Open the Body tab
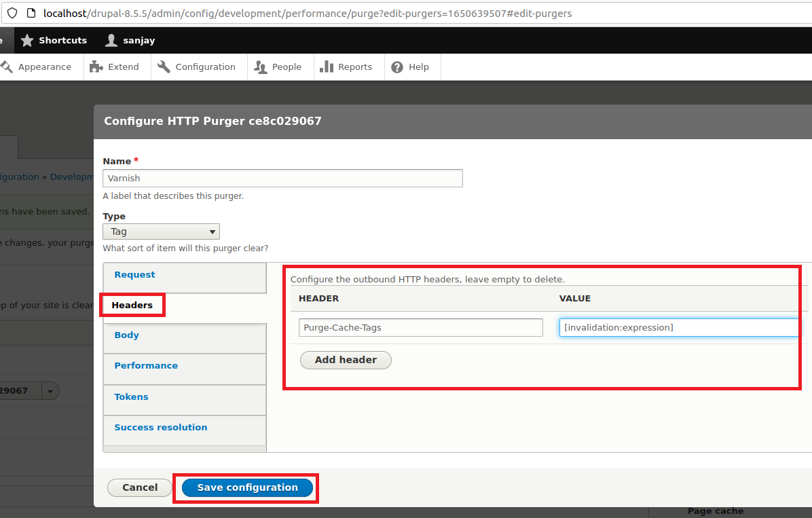 click(x=126, y=335)
